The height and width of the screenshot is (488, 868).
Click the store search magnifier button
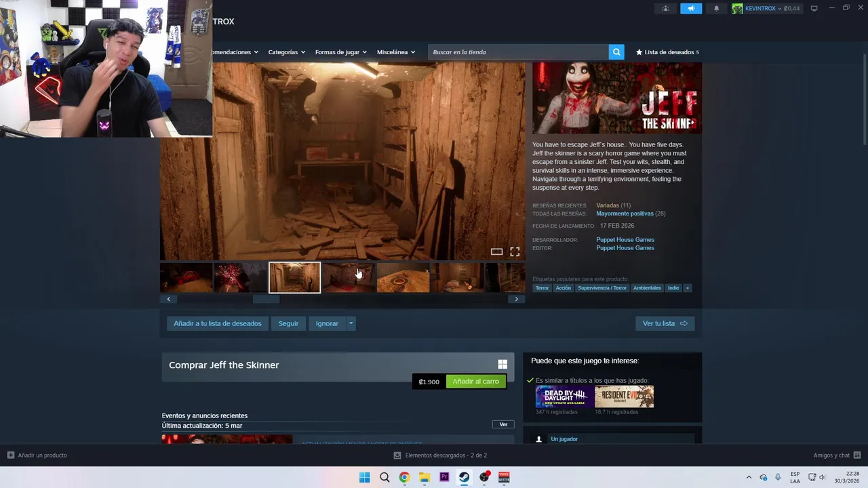coord(616,52)
